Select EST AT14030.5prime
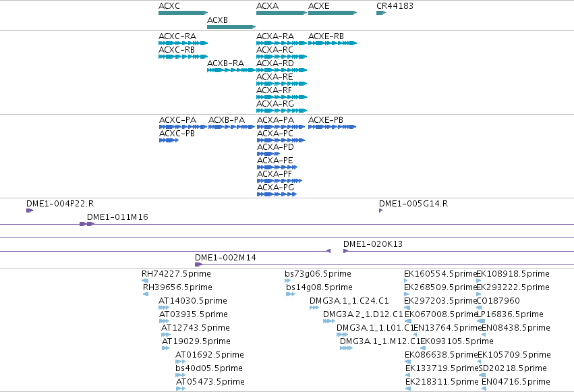Image resolution: width=574 pixels, height=392 pixels. click(164, 308)
